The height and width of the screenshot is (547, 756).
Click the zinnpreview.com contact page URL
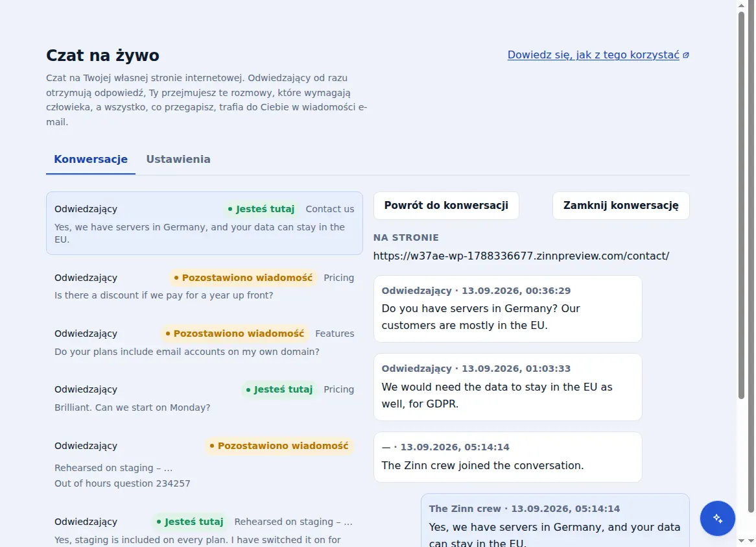click(x=521, y=256)
